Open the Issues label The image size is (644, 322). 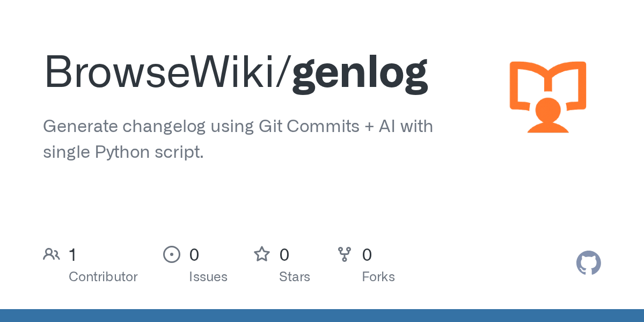(x=208, y=277)
